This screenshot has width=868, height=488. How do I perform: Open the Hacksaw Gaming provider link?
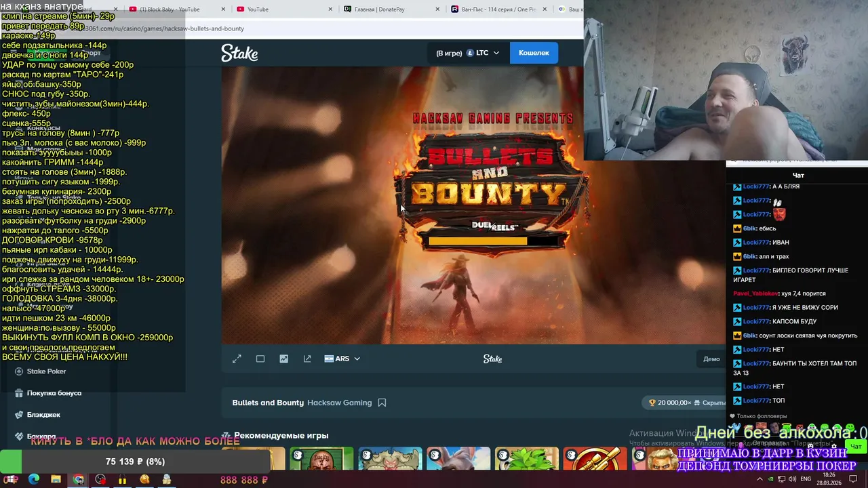(339, 403)
